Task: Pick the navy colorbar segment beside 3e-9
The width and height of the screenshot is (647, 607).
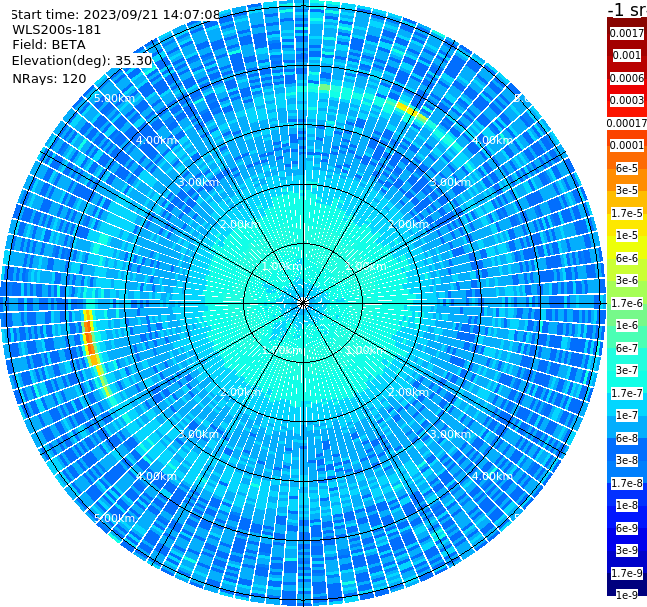Action: coord(611,550)
